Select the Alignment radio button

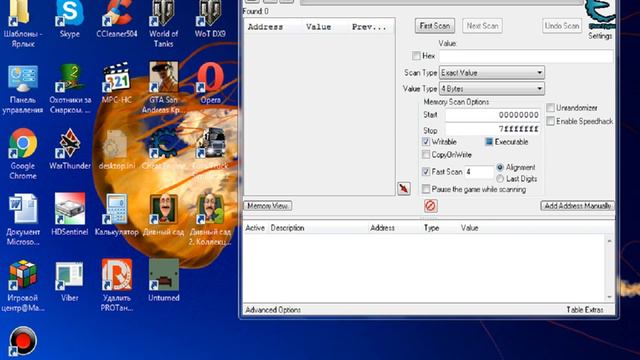click(500, 167)
